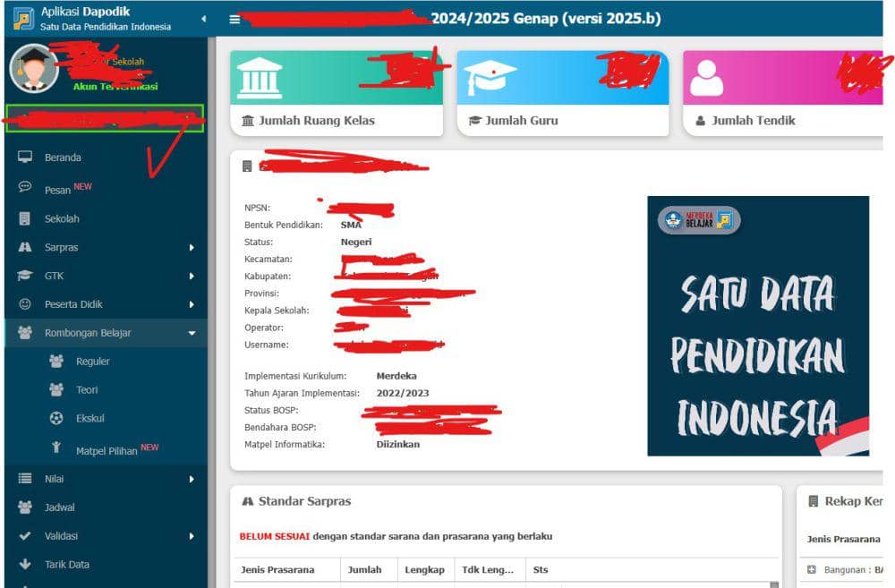895x588 pixels.
Task: Click the Reguler group icon
Action: tap(56, 361)
